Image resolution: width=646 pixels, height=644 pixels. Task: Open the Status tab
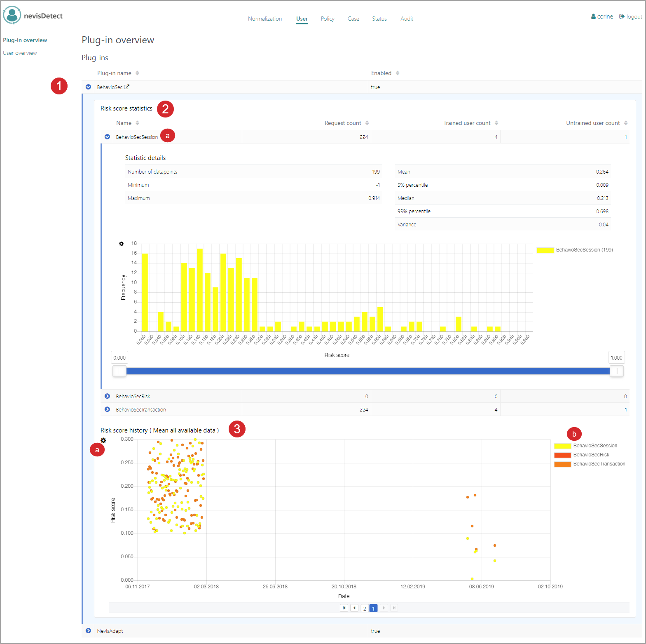[x=379, y=19]
